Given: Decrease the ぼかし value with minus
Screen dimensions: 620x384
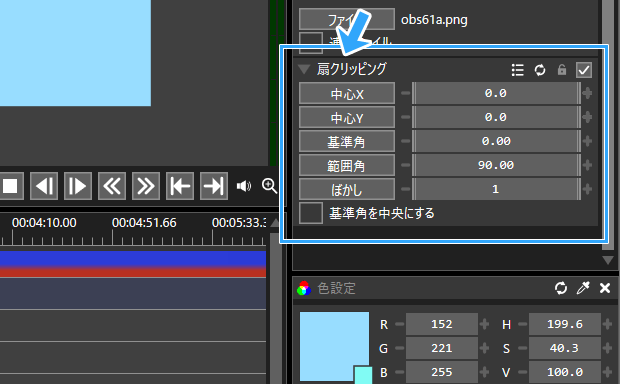Looking at the screenshot, I should [x=405, y=189].
